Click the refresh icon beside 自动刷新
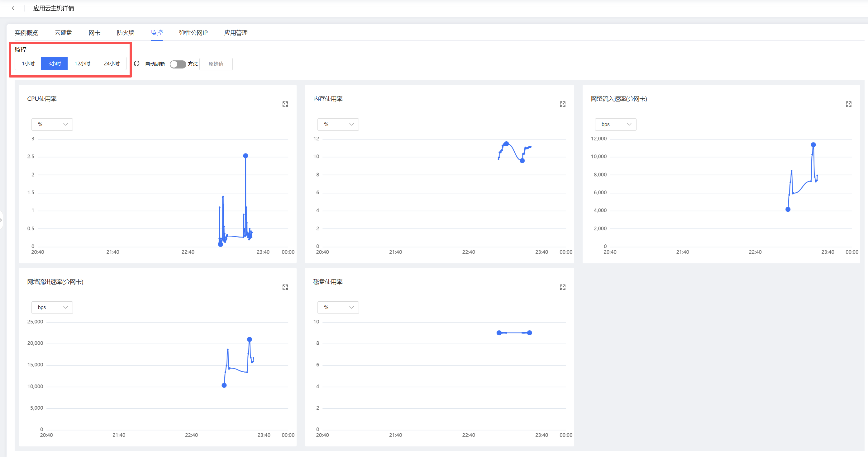This screenshot has width=868, height=457. coord(137,64)
